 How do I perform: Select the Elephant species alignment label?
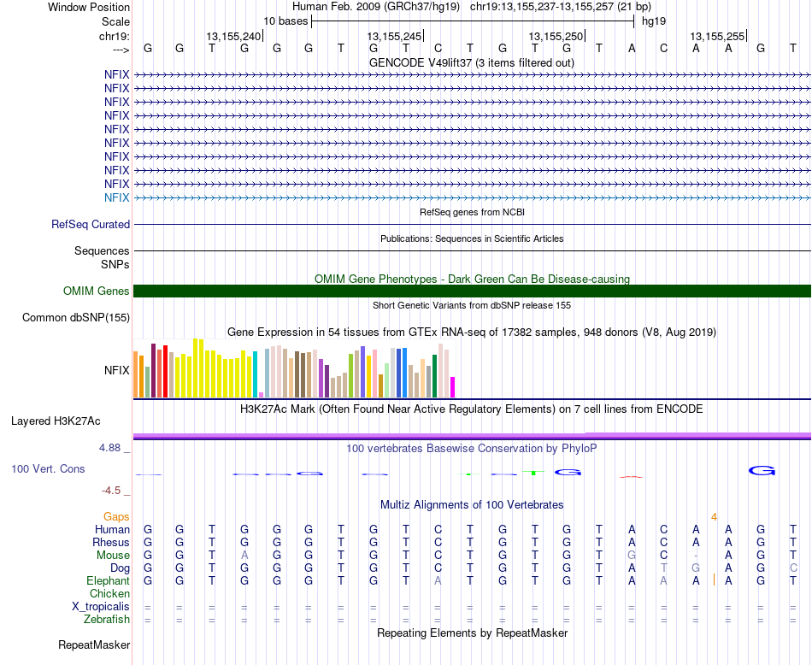click(109, 581)
